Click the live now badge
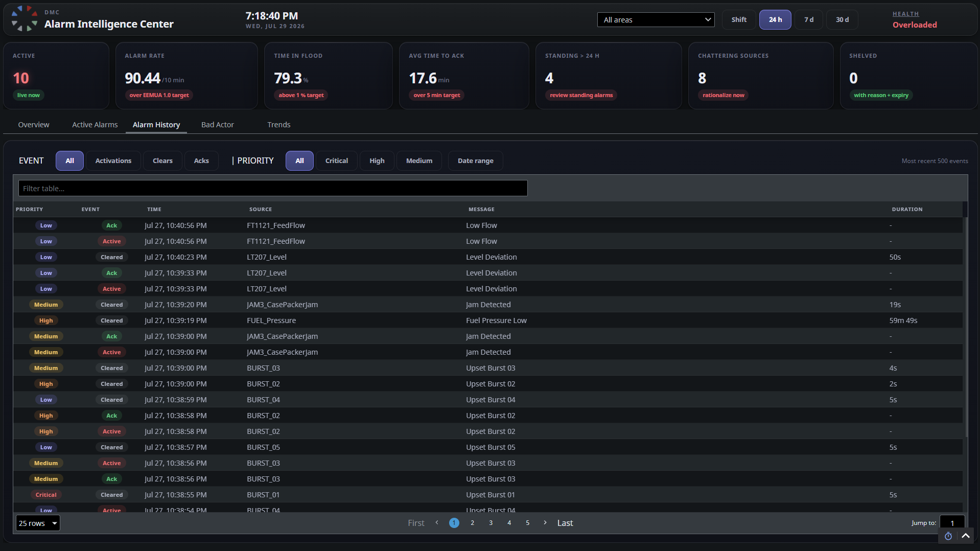Screen dimensions: 980x551 (29, 95)
